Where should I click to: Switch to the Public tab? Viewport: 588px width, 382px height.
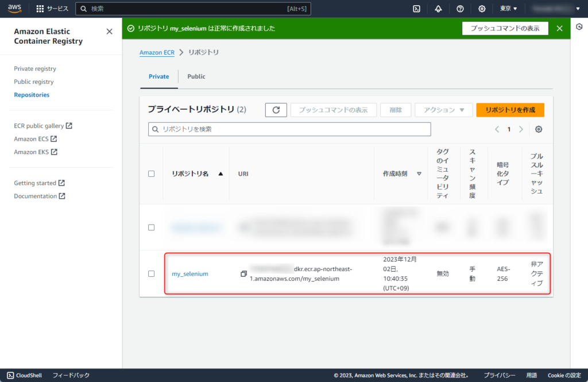196,76
